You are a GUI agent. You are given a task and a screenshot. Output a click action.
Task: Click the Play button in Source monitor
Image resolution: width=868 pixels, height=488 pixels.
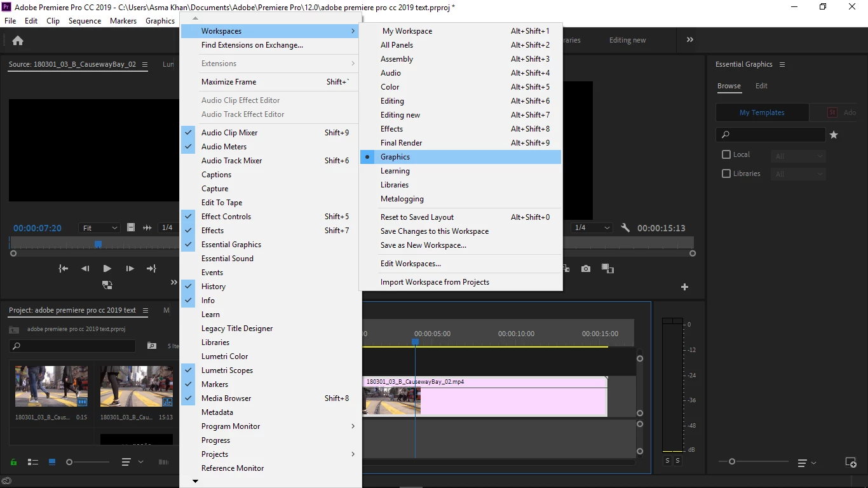[107, 269]
